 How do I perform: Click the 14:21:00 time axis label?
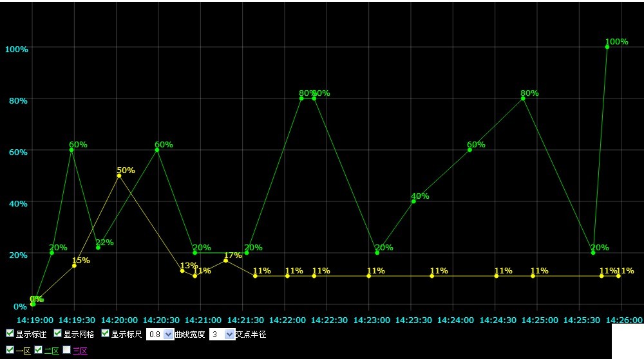(x=203, y=320)
